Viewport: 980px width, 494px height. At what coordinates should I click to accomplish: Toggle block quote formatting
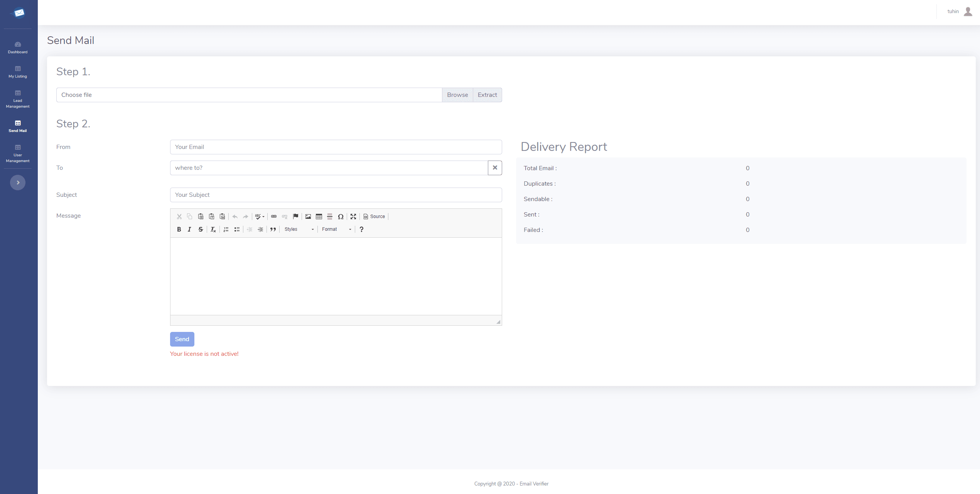pos(273,229)
